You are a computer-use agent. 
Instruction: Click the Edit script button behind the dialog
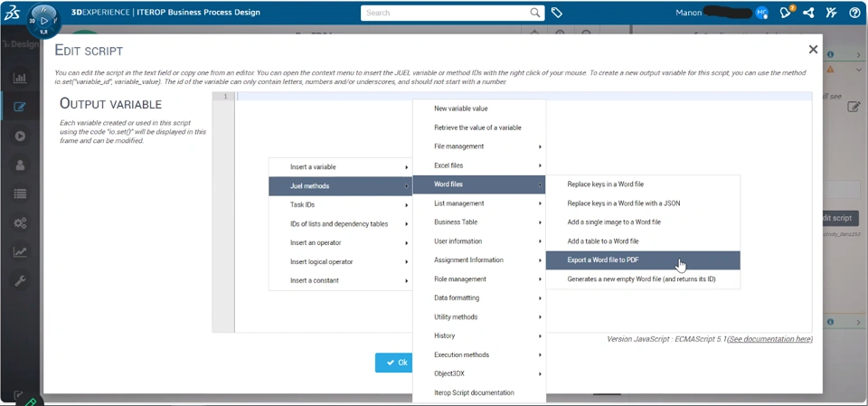pos(841,218)
